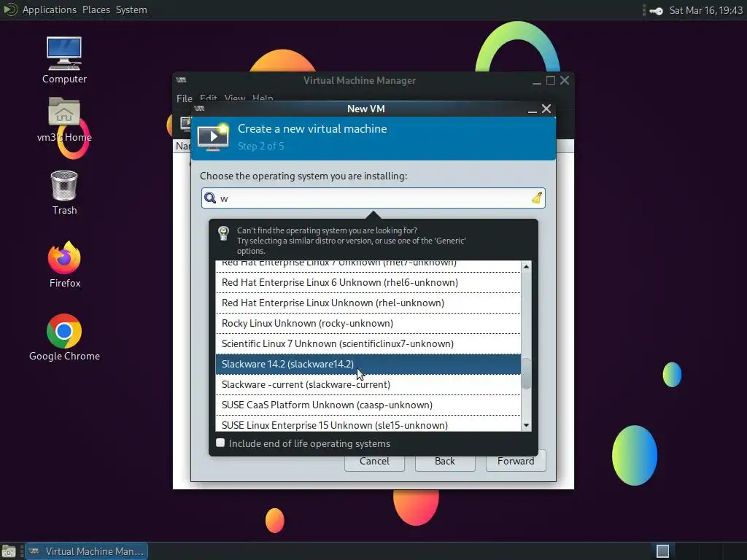This screenshot has height=560, width=747.
Task: Click the New VM wizard play-monitor icon
Action: 212,137
